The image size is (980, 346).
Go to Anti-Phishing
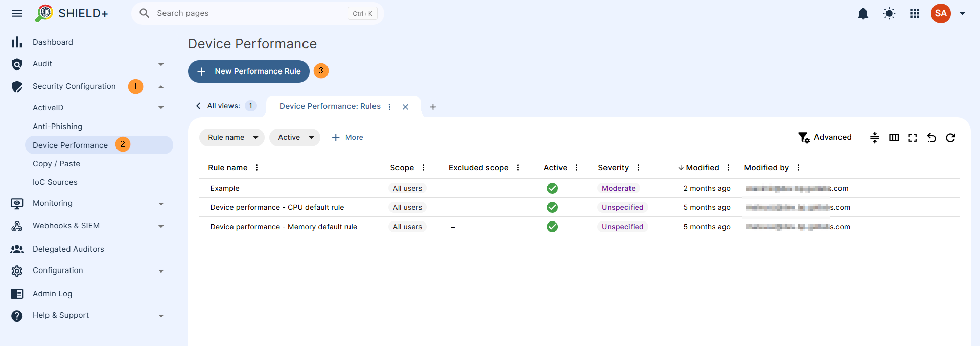point(57,127)
